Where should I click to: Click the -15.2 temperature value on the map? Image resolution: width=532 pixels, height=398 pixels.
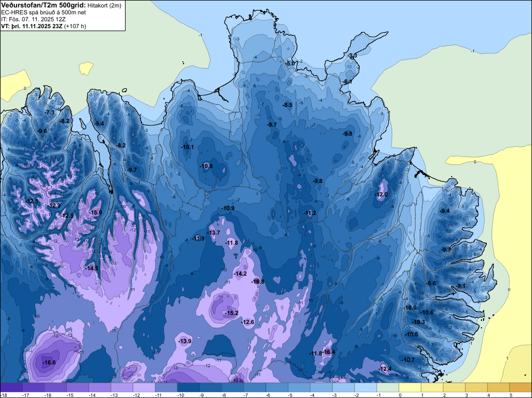[232, 313]
